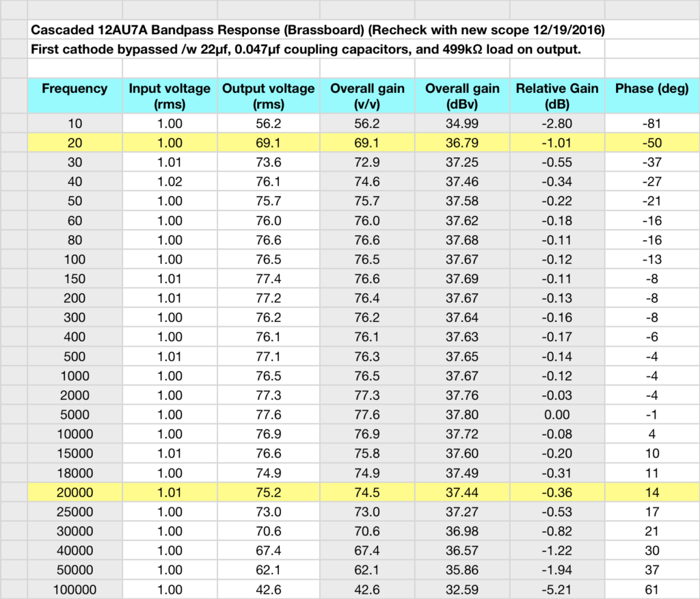Select frequency cell 10000
Screen dimensions: 700x599
[x=75, y=434]
